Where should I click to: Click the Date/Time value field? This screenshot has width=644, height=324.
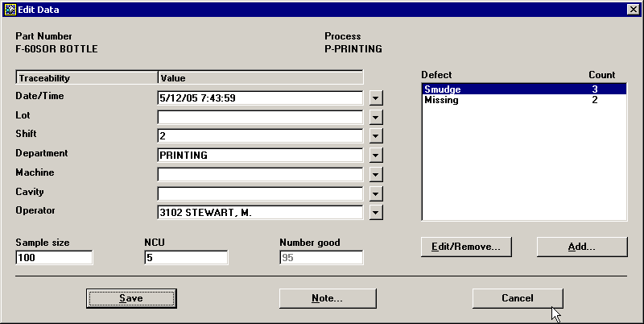pos(260,98)
